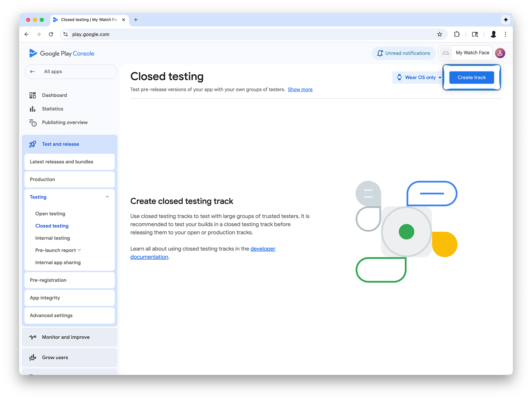Open the Wear OS only dropdown
Screen dimensions: 532x400
coord(420,77)
